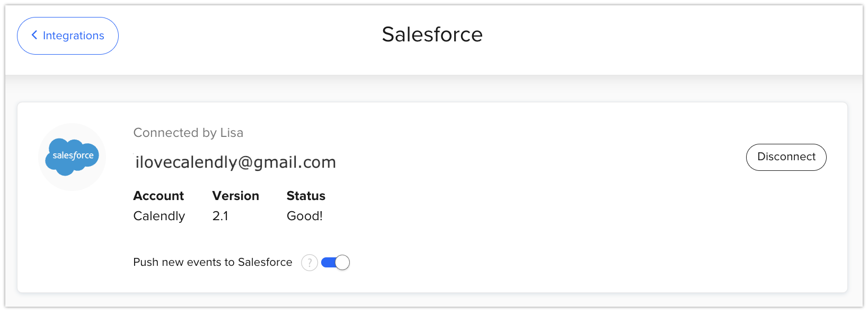This screenshot has height=312, width=868.
Task: Disconnect the Salesforce integration
Action: 786,157
